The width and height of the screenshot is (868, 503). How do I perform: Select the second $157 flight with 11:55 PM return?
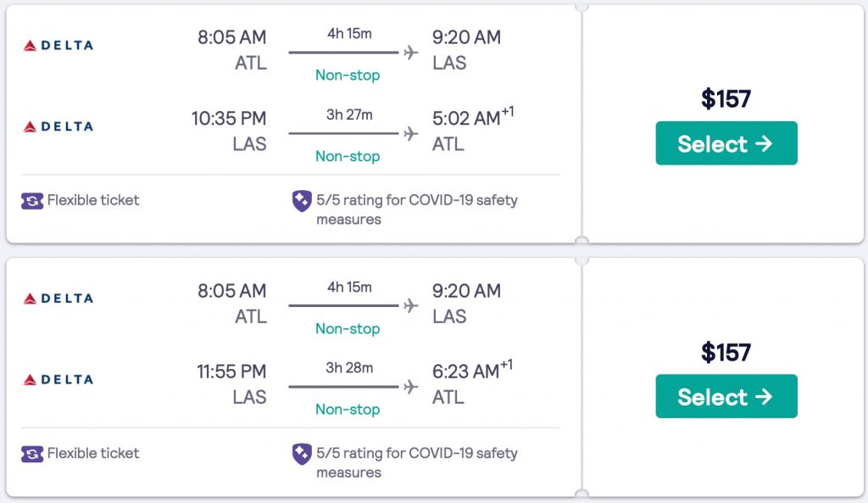coord(726,396)
